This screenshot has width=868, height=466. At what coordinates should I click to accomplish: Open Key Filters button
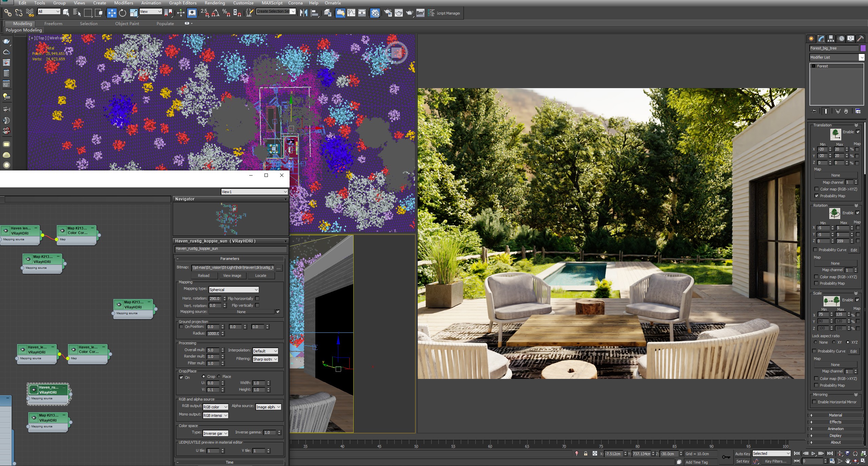pos(776,461)
